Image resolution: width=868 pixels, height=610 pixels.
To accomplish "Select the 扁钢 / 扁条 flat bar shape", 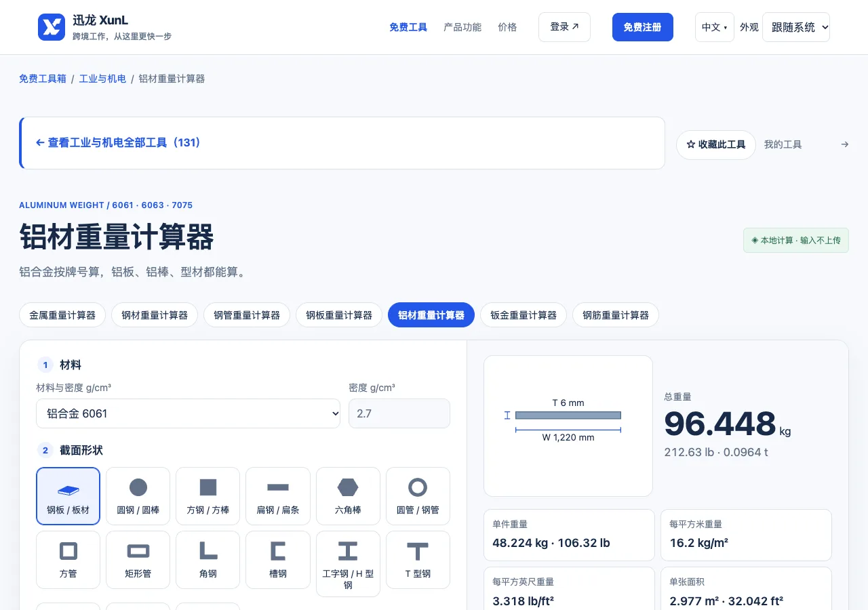I will pyautogui.click(x=278, y=496).
